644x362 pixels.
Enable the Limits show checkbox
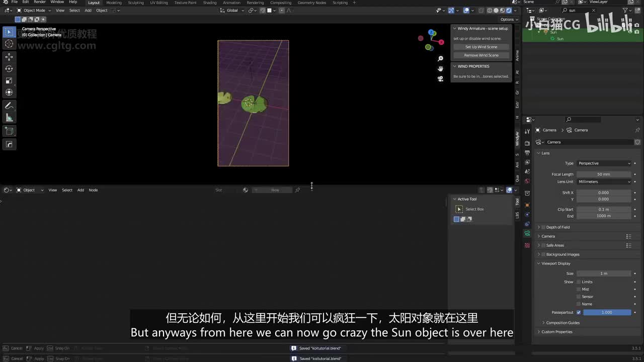click(x=579, y=282)
